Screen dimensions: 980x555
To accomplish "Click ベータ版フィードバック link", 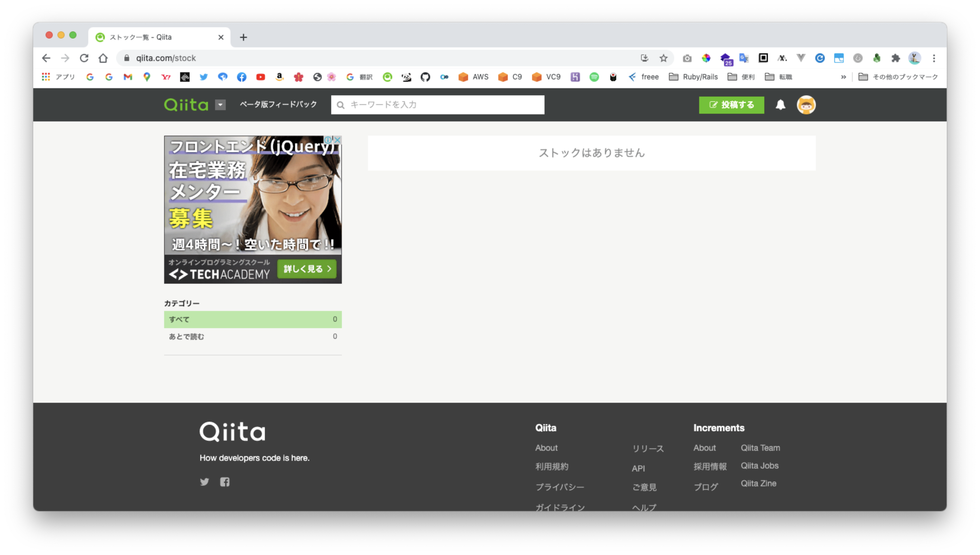I will pos(278,105).
